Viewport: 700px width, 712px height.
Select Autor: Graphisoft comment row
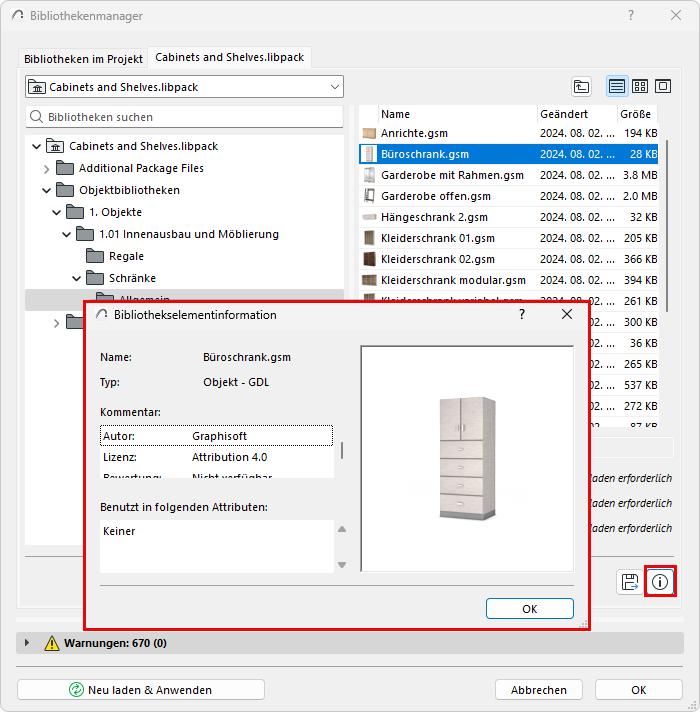[x=217, y=436]
